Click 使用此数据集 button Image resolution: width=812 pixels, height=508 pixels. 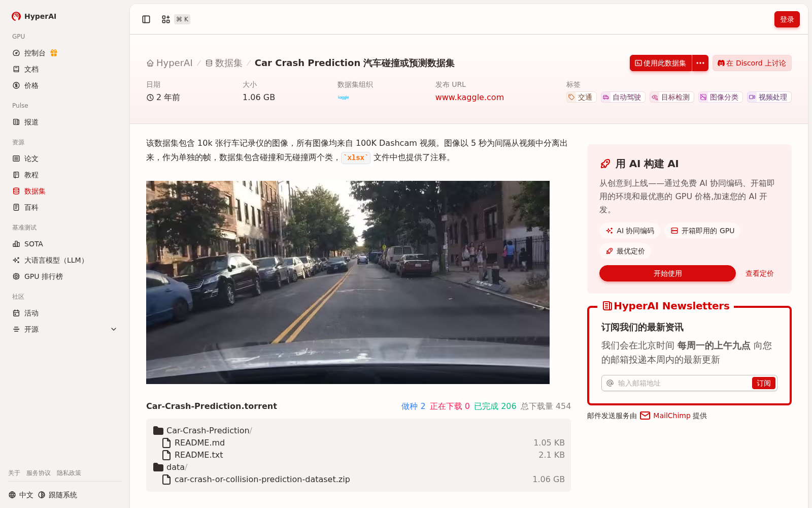tap(661, 63)
